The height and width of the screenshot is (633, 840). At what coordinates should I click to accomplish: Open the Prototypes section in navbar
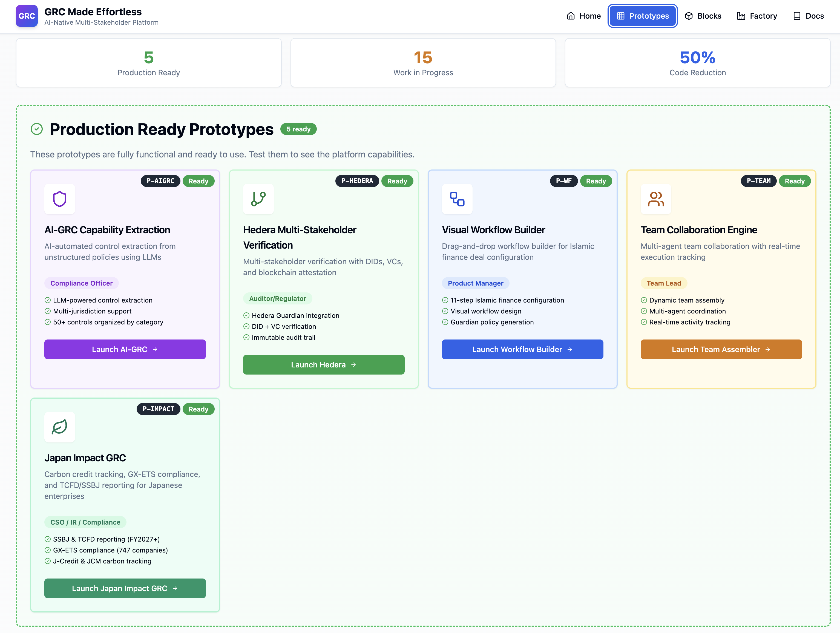(642, 16)
